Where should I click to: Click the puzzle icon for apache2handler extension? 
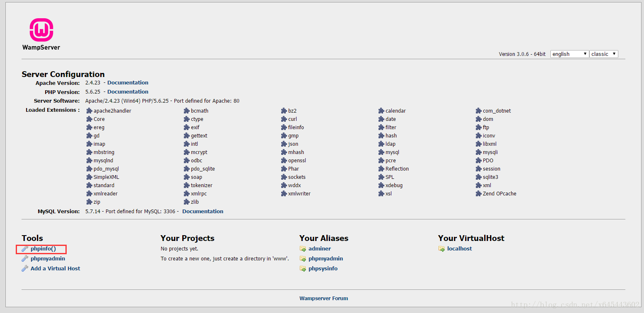click(x=89, y=111)
